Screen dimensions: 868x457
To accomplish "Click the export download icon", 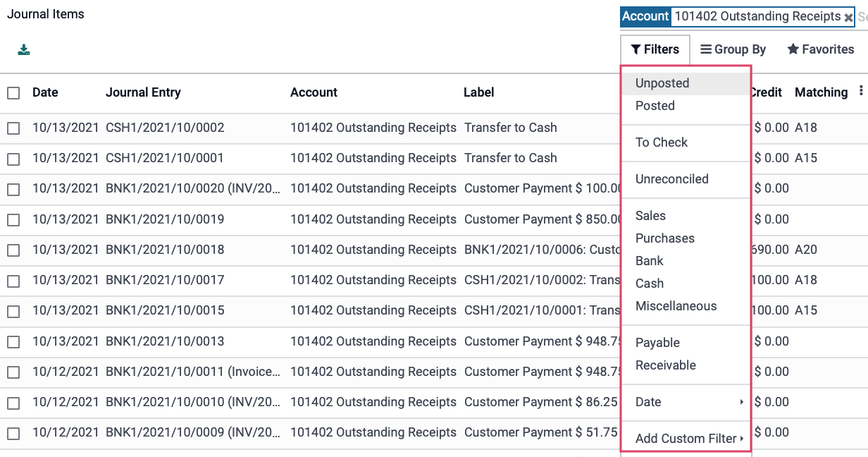I will click(x=24, y=49).
